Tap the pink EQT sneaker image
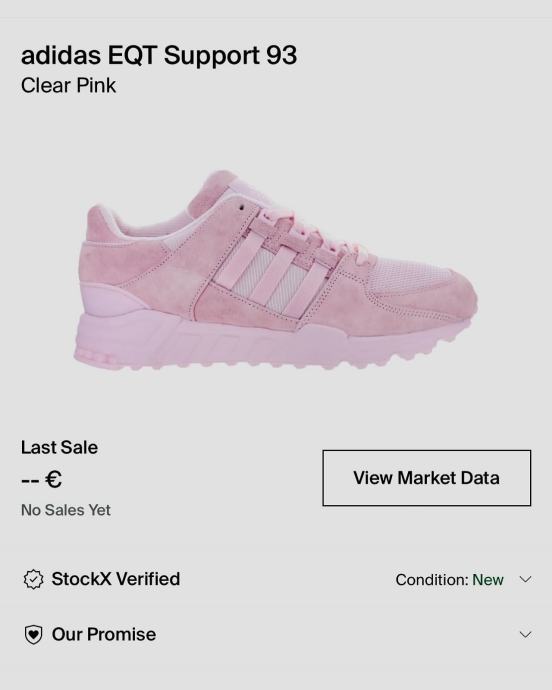The image size is (552, 690). point(276,271)
